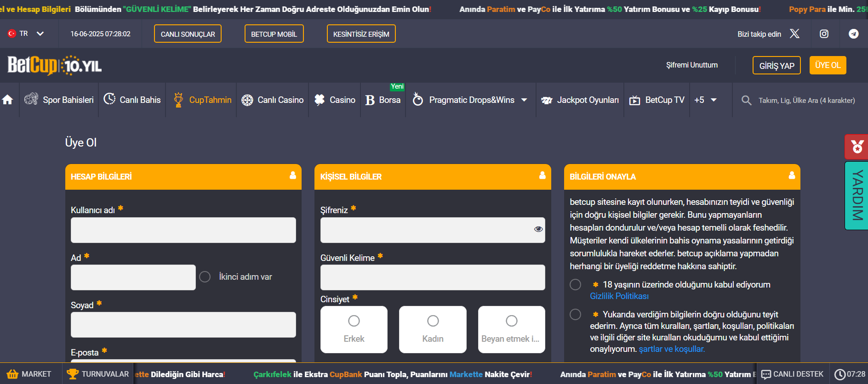Toggle password visibility eye icon
Image resolution: width=868 pixels, height=384 pixels.
coord(538,229)
